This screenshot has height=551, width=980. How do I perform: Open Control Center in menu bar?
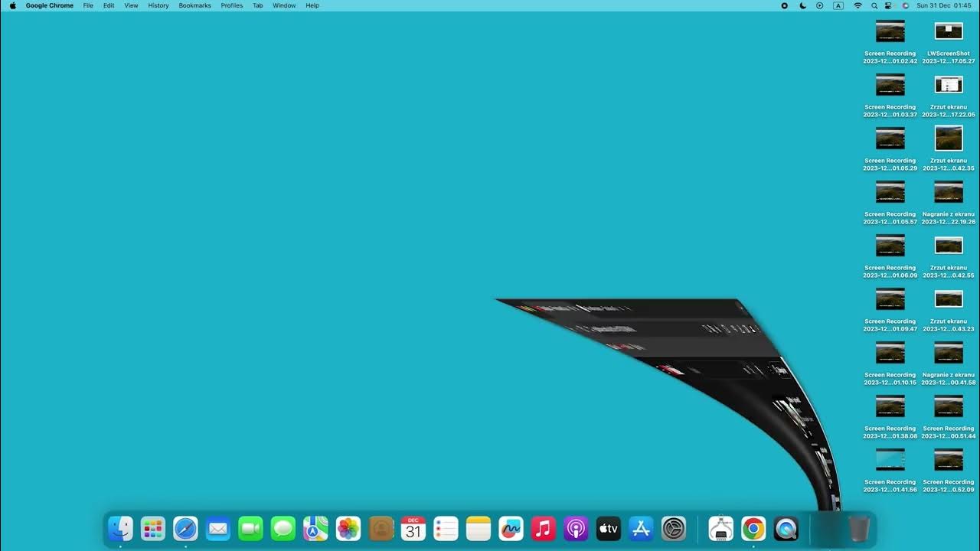[x=888, y=5]
